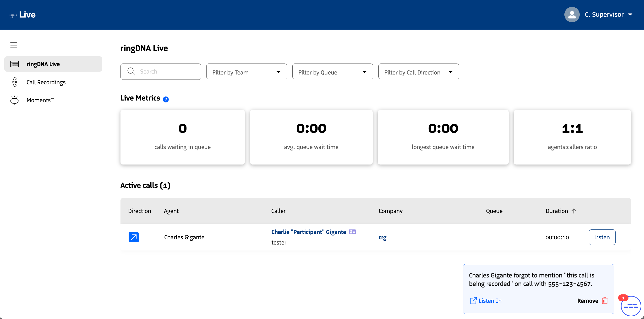
Task: Click the user avatar icon
Action: click(x=572, y=15)
